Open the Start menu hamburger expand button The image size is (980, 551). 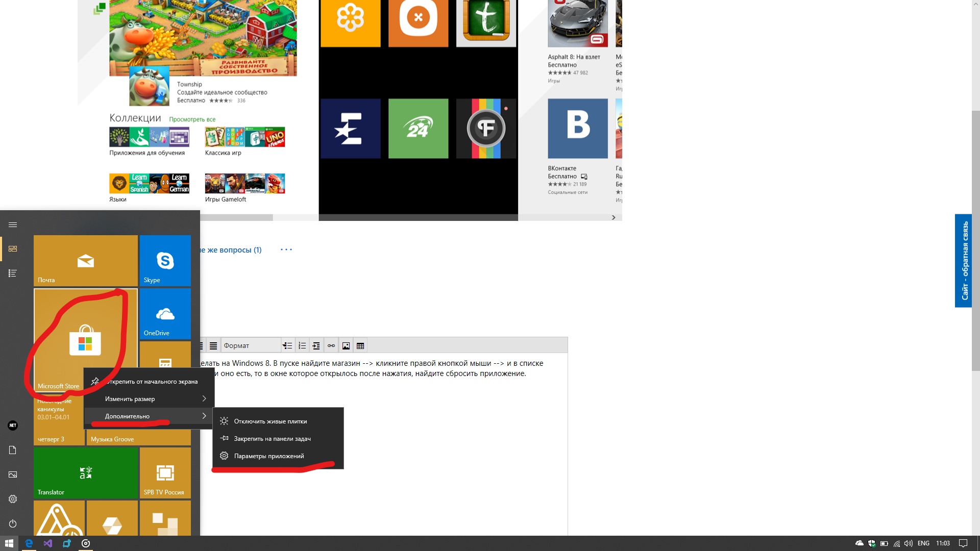13,224
